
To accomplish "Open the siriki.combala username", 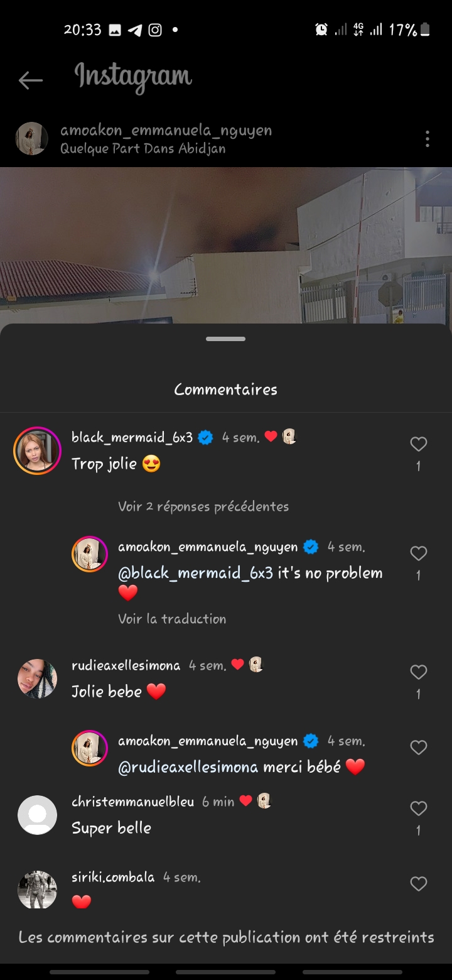I will 113,877.
